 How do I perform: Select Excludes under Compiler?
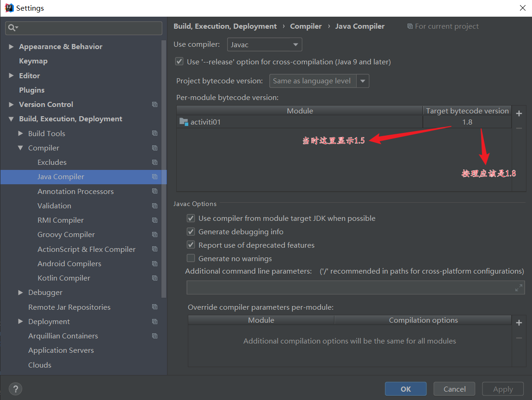[52, 162]
